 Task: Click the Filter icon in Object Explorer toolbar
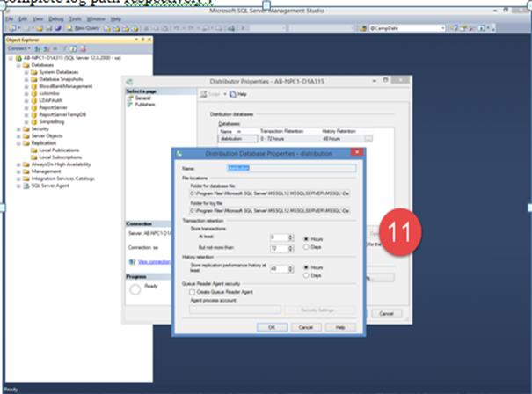[65, 49]
